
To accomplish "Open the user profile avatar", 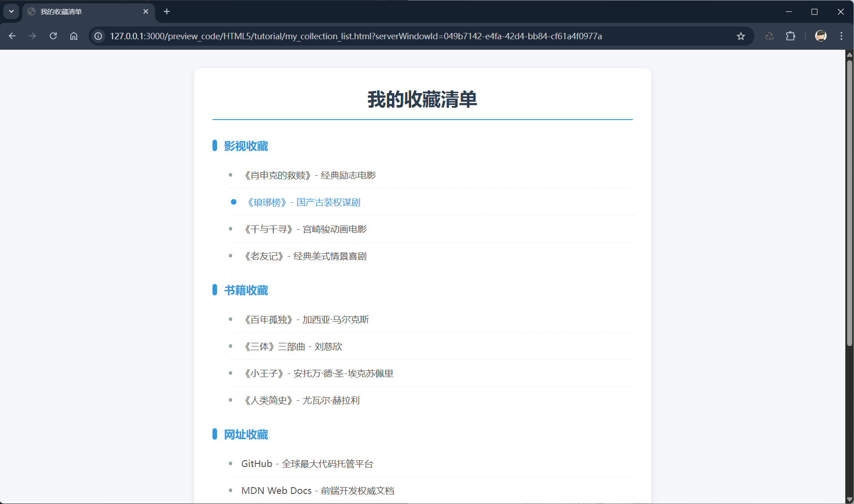I will (821, 36).
